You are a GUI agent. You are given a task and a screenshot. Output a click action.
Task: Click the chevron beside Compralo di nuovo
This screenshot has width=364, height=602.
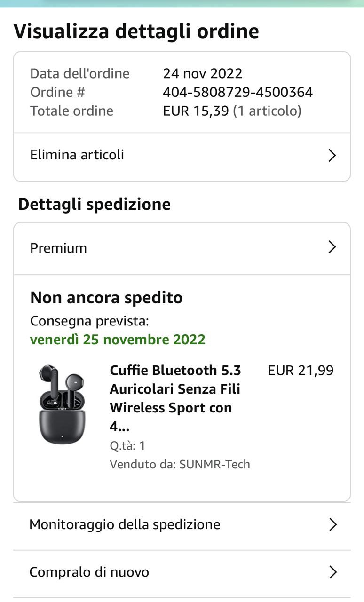coord(333,572)
